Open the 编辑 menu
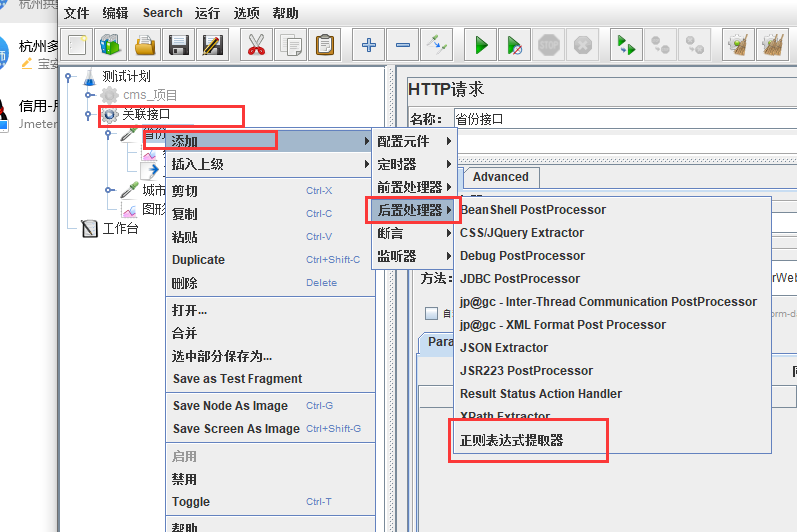The width and height of the screenshot is (797, 532). 115,13
